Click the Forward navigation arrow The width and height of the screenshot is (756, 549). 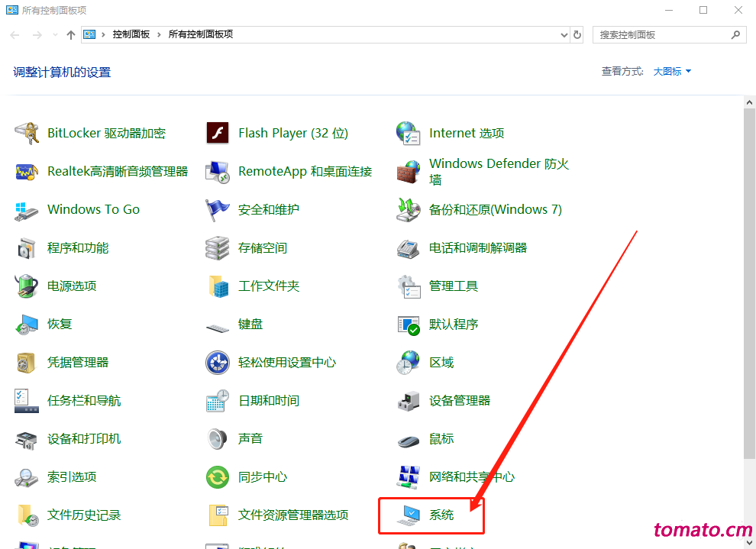coord(37,34)
